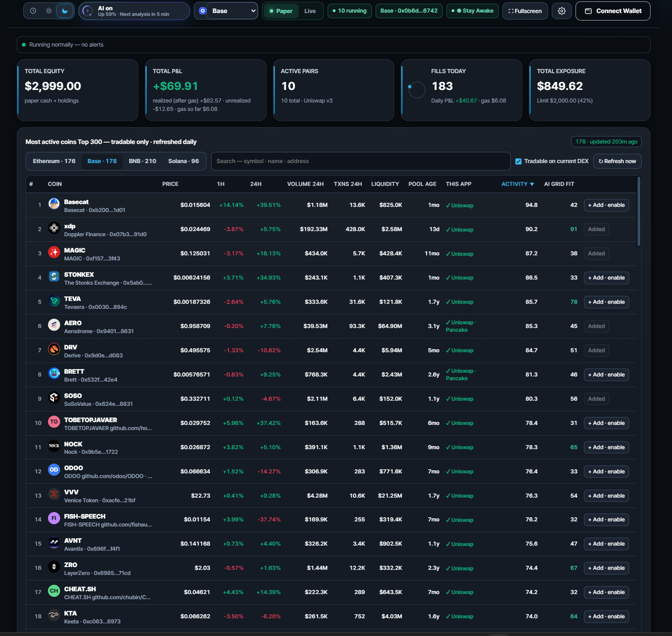
Task: Click the coin table vertical scrollbar
Action: point(638,211)
